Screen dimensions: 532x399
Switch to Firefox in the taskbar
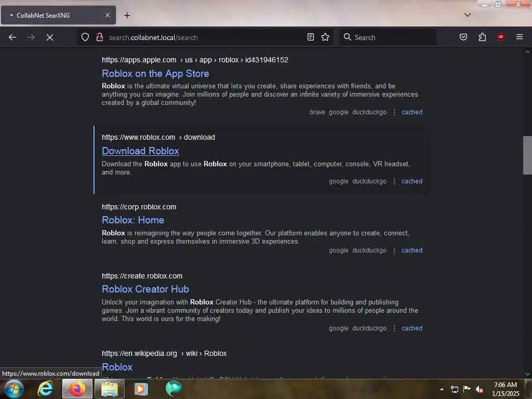click(x=77, y=389)
